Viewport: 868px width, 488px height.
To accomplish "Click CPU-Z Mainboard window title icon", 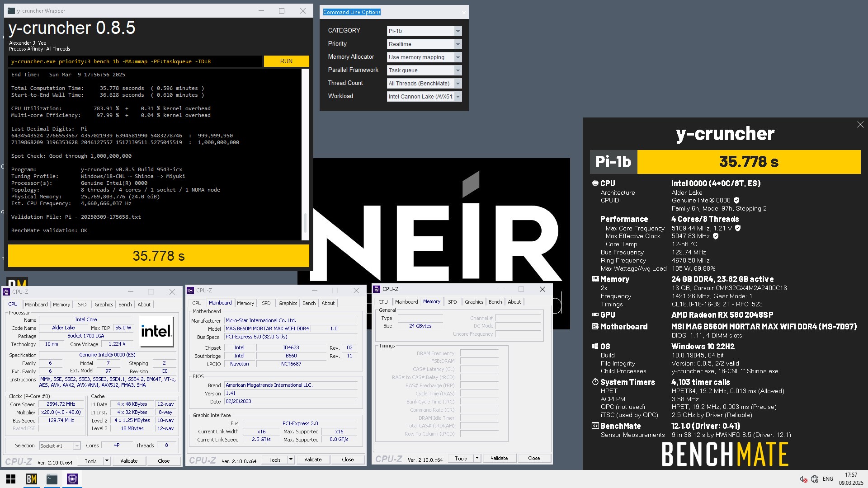I will tap(191, 291).
